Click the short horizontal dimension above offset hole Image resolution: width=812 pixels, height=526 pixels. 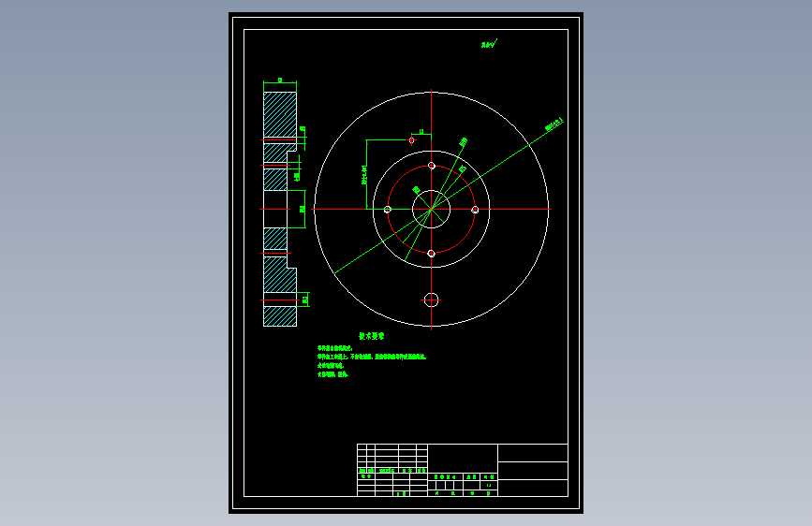(421, 132)
